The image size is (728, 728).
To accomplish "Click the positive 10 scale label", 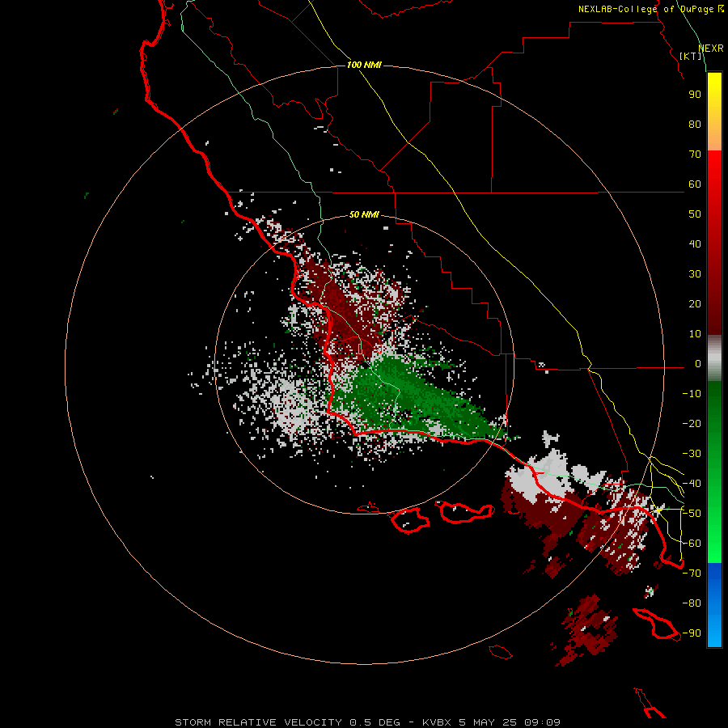I will point(695,334).
